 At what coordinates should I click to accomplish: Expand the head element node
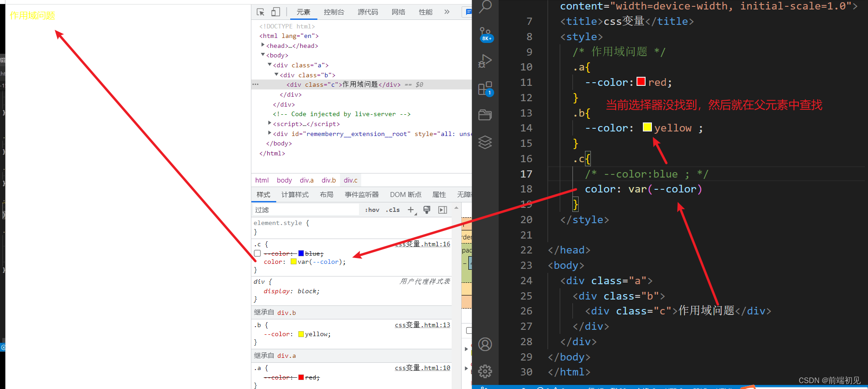tap(263, 45)
